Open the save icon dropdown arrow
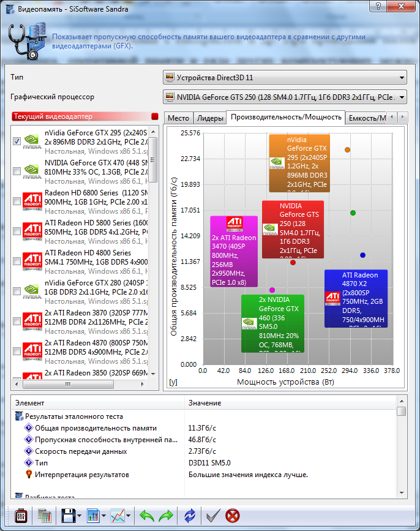This screenshot has height=531, width=420. (x=79, y=516)
